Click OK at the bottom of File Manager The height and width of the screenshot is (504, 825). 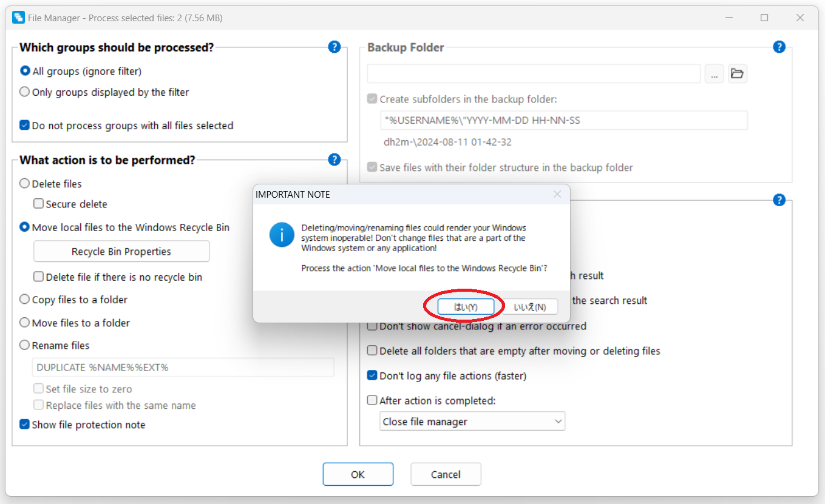point(358,474)
